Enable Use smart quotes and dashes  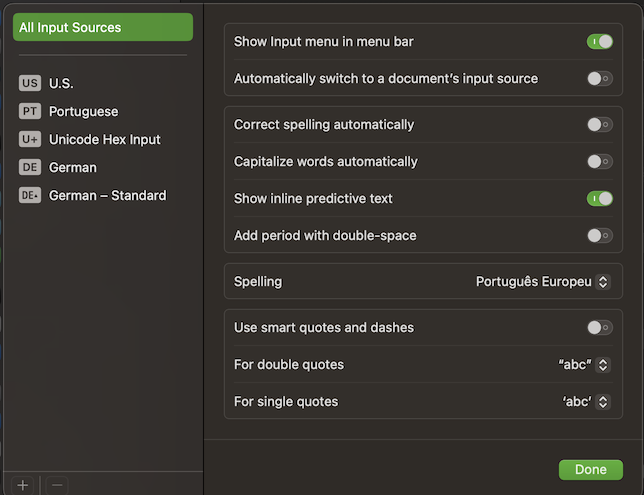(599, 328)
